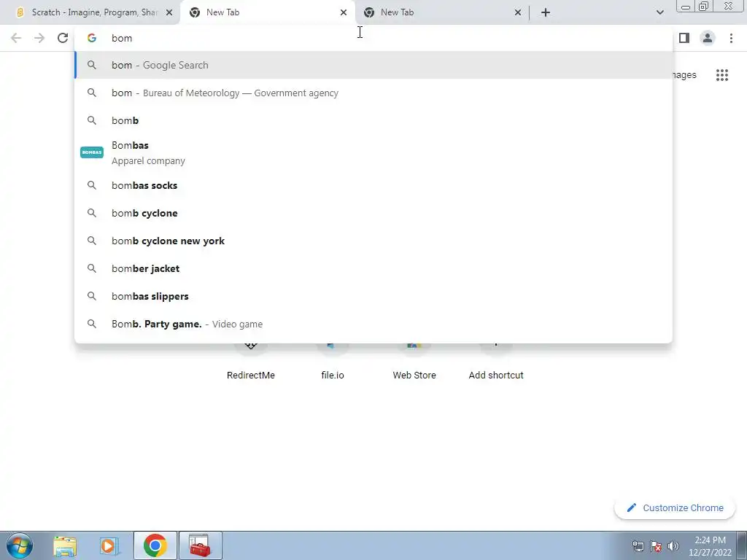Image resolution: width=747 pixels, height=560 pixels.
Task: Choose the Bureau of Meteorology suggestion
Action: [373, 93]
